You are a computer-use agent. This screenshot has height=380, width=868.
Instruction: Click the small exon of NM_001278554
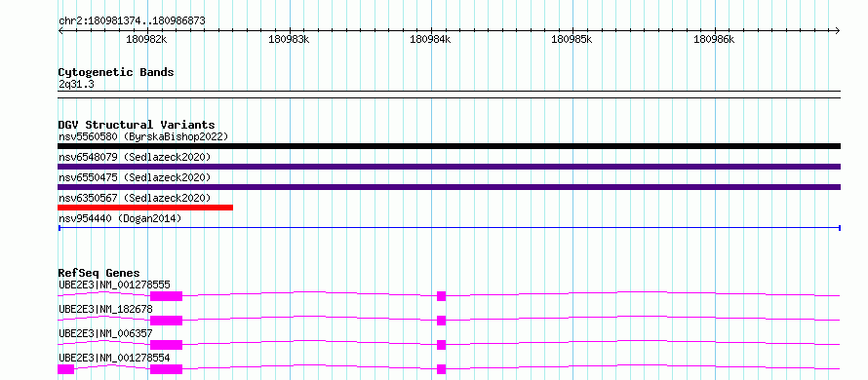[441, 369]
